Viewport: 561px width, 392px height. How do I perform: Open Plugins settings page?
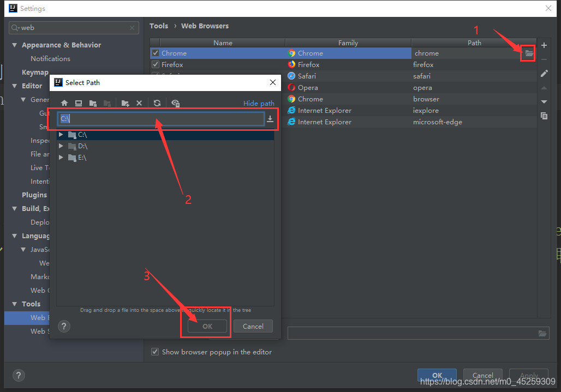[34, 195]
